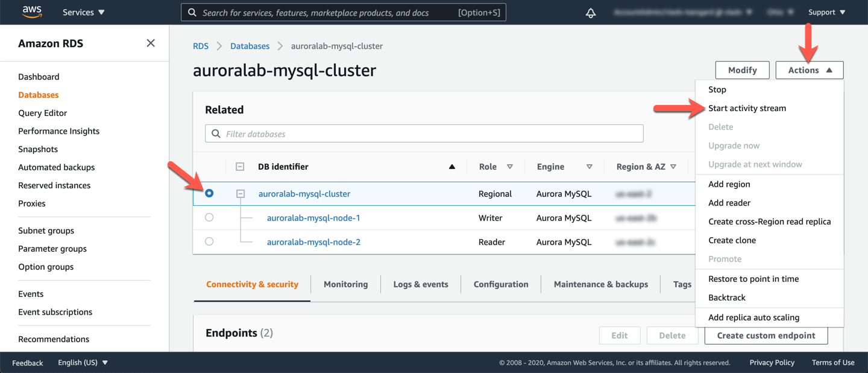Sort by the DB identifier column arrow

click(452, 167)
